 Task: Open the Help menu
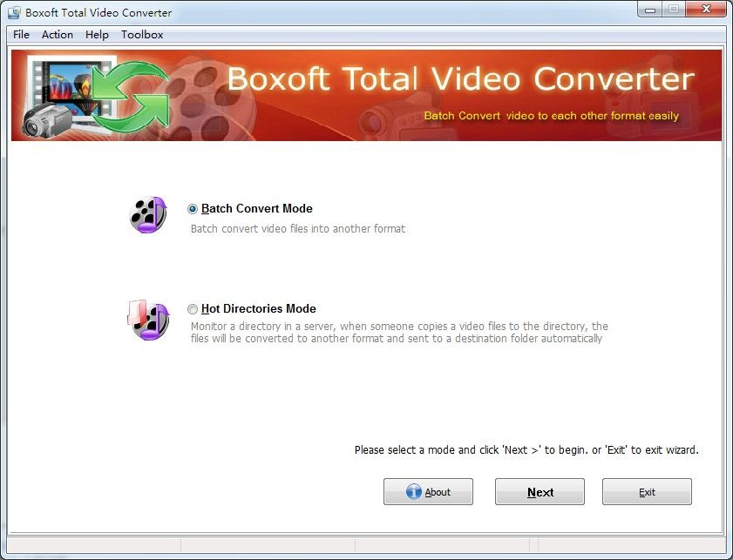(97, 35)
